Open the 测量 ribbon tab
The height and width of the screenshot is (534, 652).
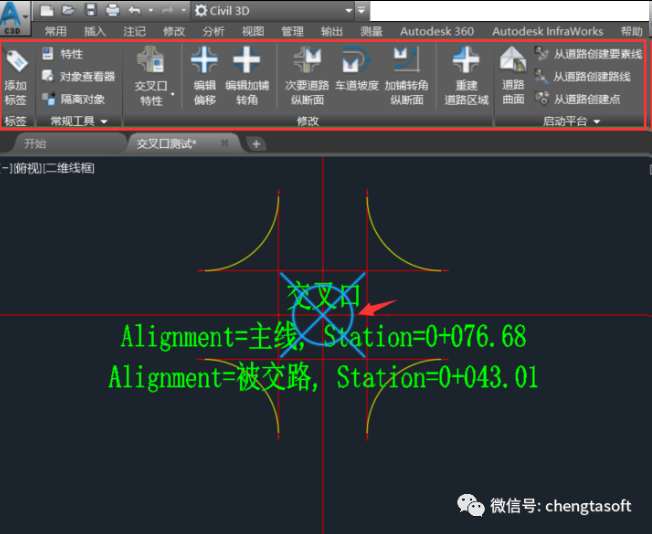[x=371, y=31]
